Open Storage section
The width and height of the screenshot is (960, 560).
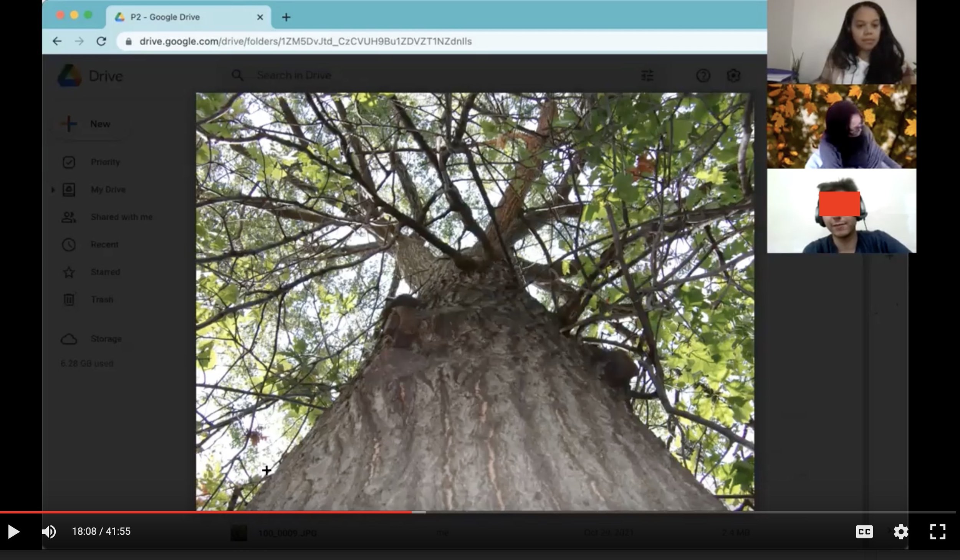coord(106,339)
